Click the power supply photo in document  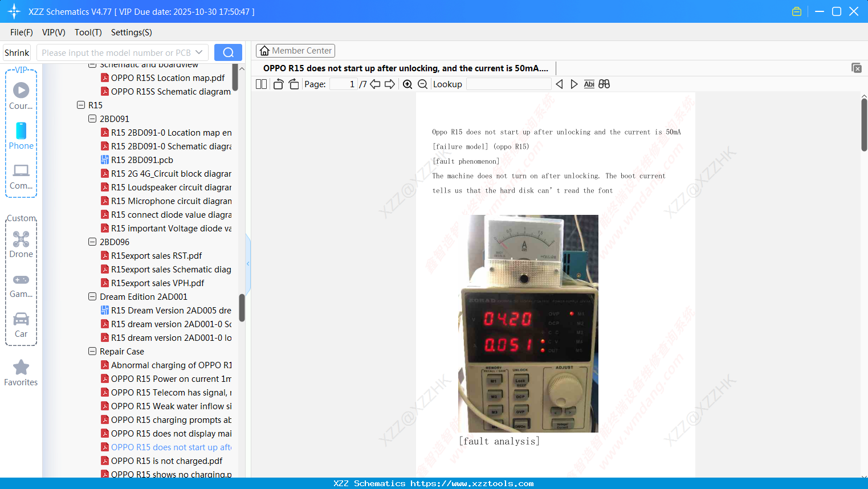tap(528, 323)
